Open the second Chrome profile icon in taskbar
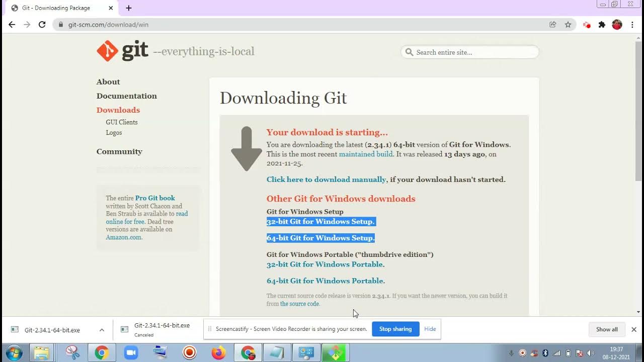Screen dimensions: 644x362 (x=248, y=353)
